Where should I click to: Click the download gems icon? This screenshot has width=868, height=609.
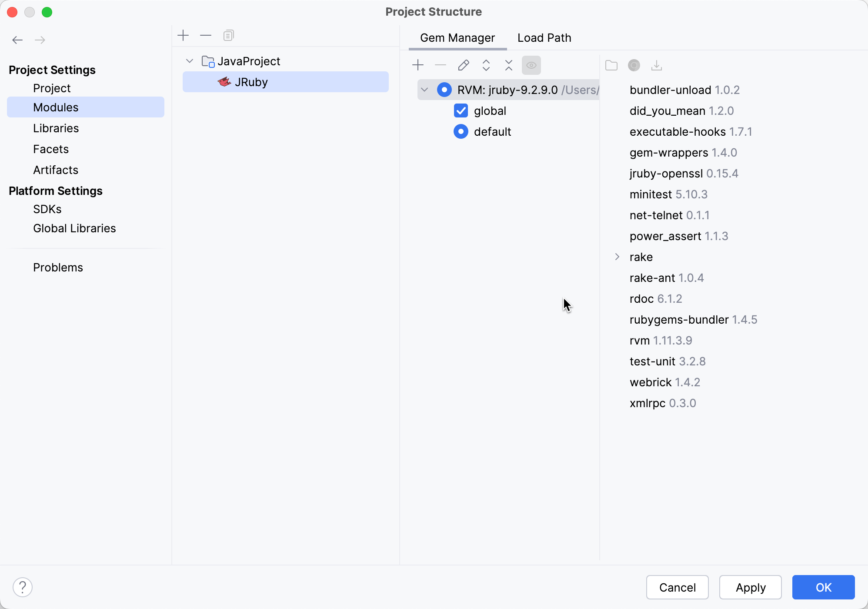click(657, 65)
